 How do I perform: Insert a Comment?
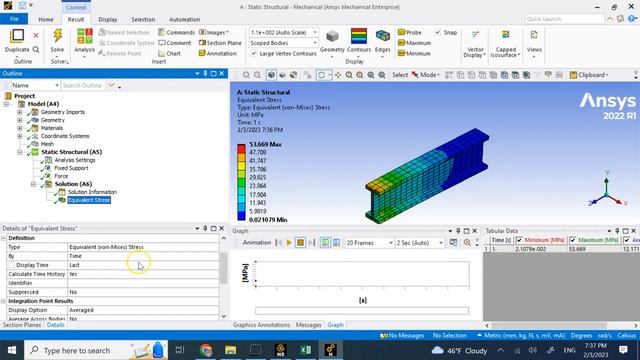[175, 43]
